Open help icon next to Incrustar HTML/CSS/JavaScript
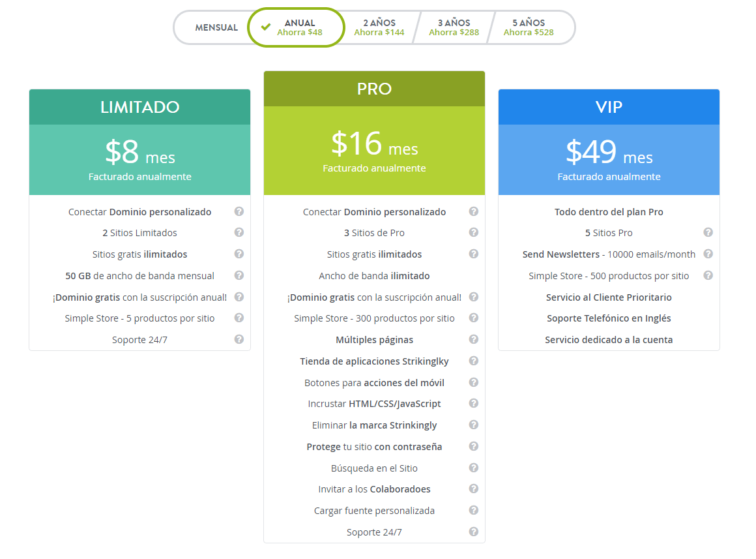This screenshot has width=756, height=559. [x=473, y=403]
